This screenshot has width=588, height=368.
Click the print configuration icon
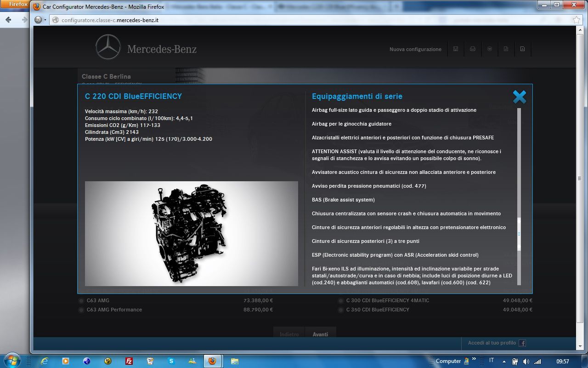(472, 49)
